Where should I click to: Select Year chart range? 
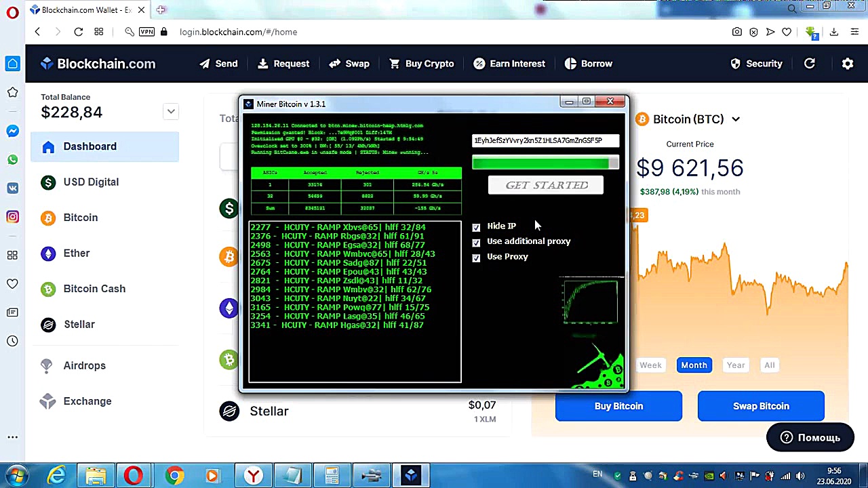click(x=736, y=365)
